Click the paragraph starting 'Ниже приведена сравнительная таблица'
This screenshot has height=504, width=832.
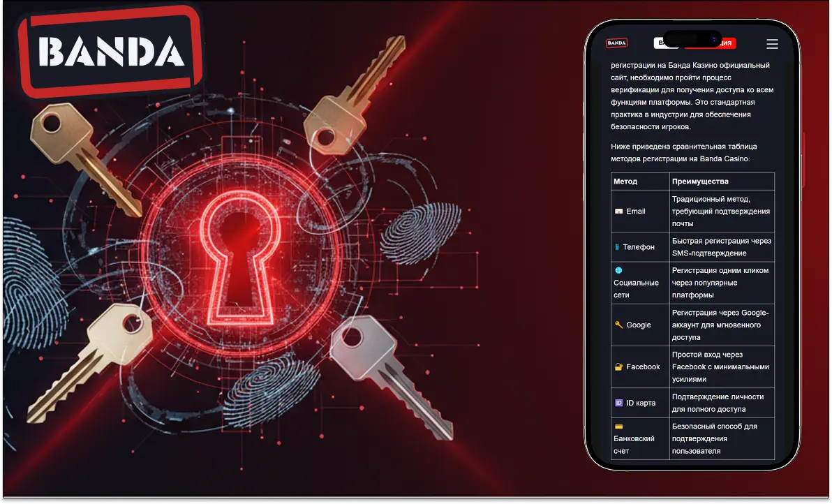(685, 153)
